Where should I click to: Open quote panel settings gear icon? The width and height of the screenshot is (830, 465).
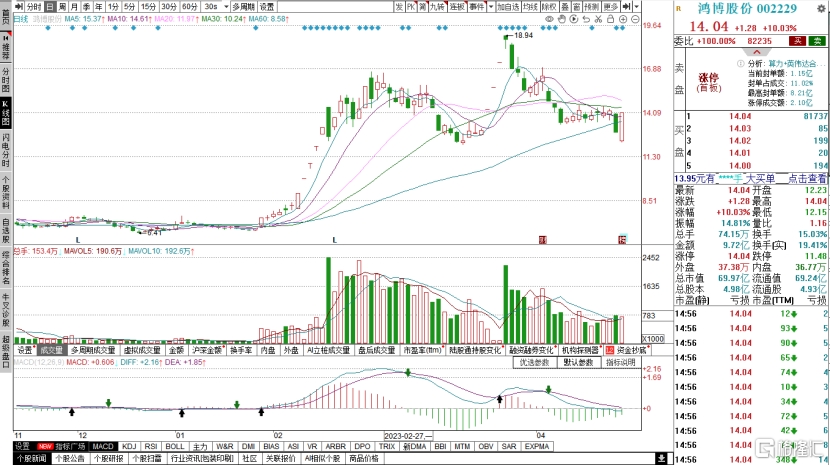820,9
